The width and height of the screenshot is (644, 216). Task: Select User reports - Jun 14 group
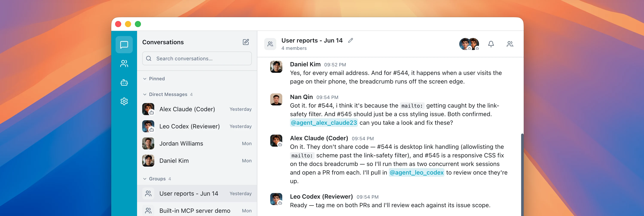(x=197, y=193)
